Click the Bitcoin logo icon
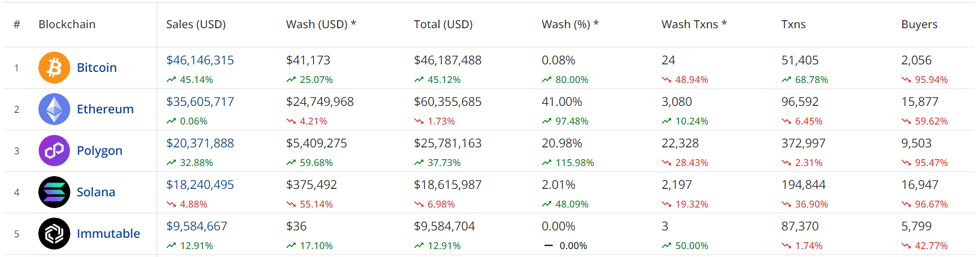The width and height of the screenshot is (980, 257). pyautogui.click(x=54, y=68)
